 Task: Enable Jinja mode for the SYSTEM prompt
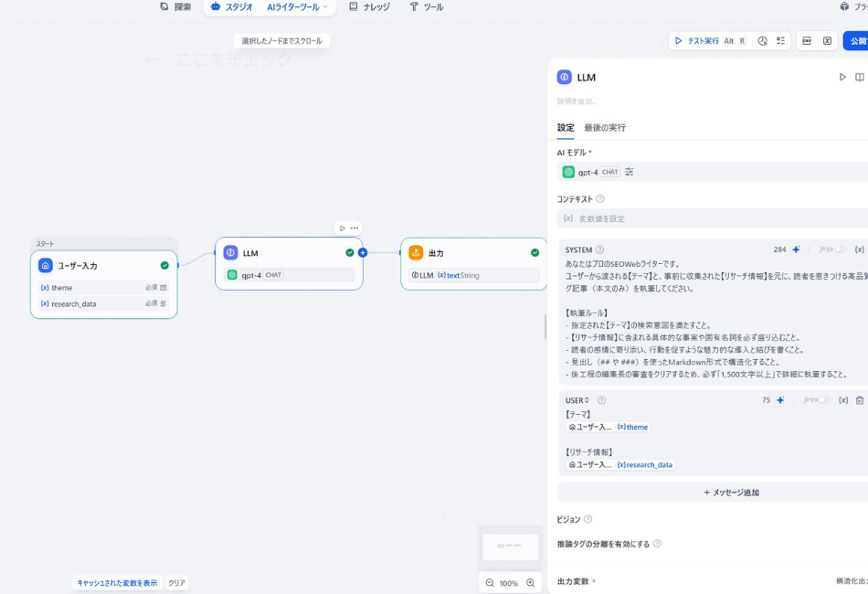click(838, 249)
